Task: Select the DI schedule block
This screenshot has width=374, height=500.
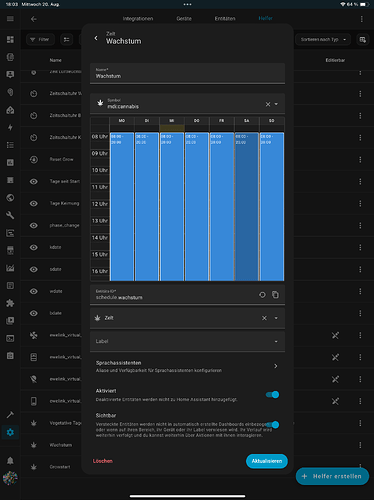Action: click(147, 207)
